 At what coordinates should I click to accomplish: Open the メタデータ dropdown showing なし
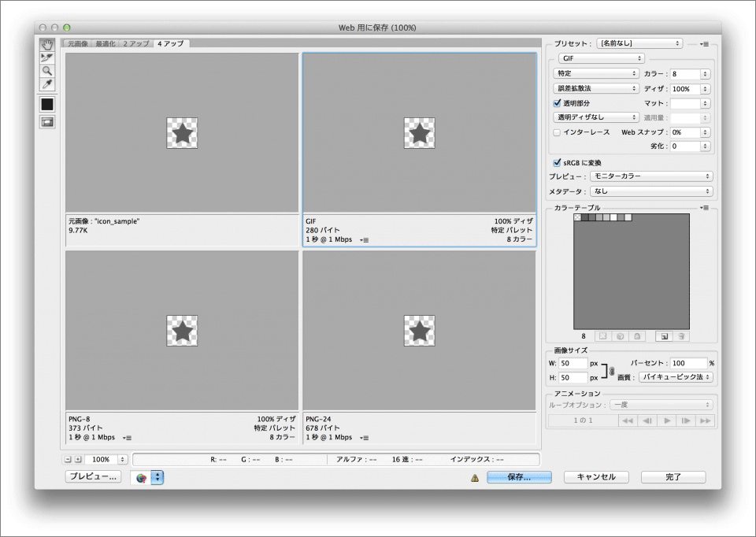[651, 191]
